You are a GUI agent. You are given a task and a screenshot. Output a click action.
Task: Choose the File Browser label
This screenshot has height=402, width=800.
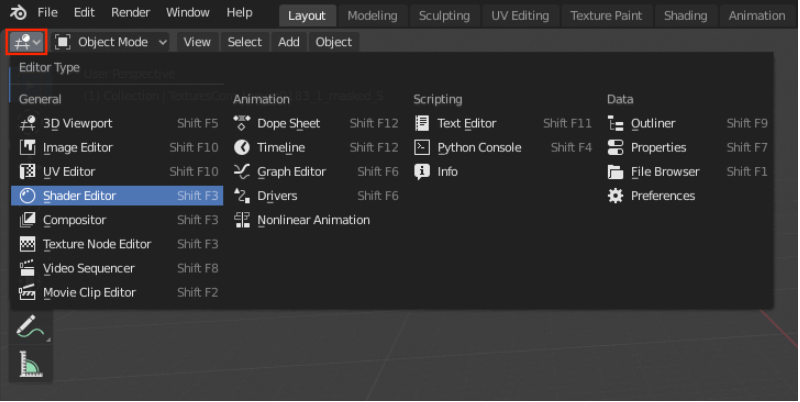(x=665, y=171)
